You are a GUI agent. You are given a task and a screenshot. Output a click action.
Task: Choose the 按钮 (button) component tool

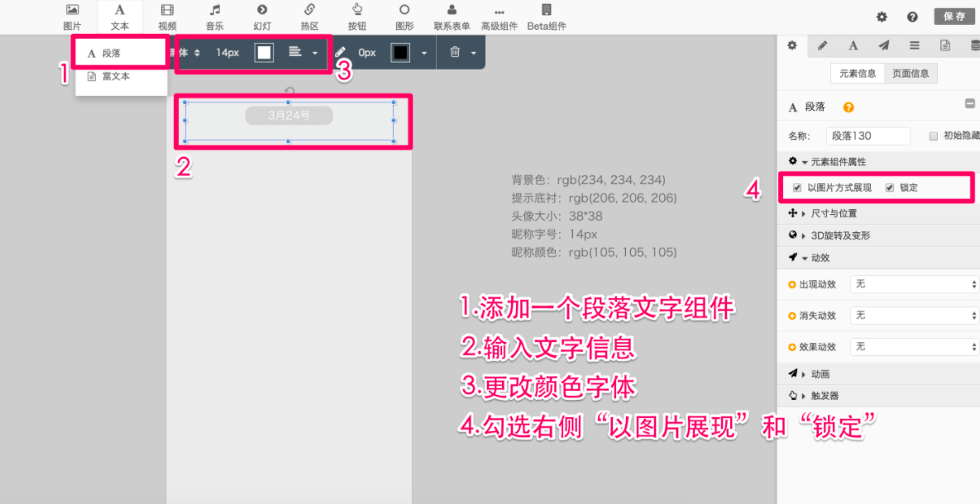(357, 17)
